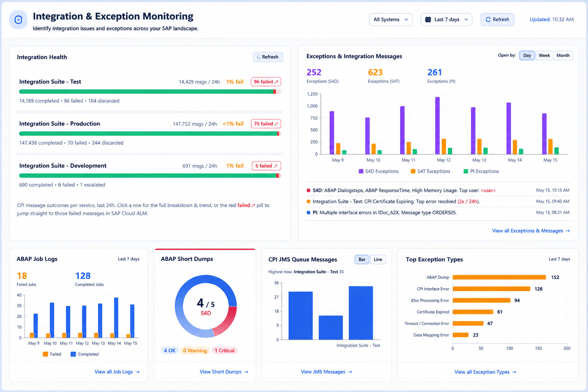The image size is (588, 392).
Task: Open View all Job Logs link
Action: pyautogui.click(x=117, y=372)
